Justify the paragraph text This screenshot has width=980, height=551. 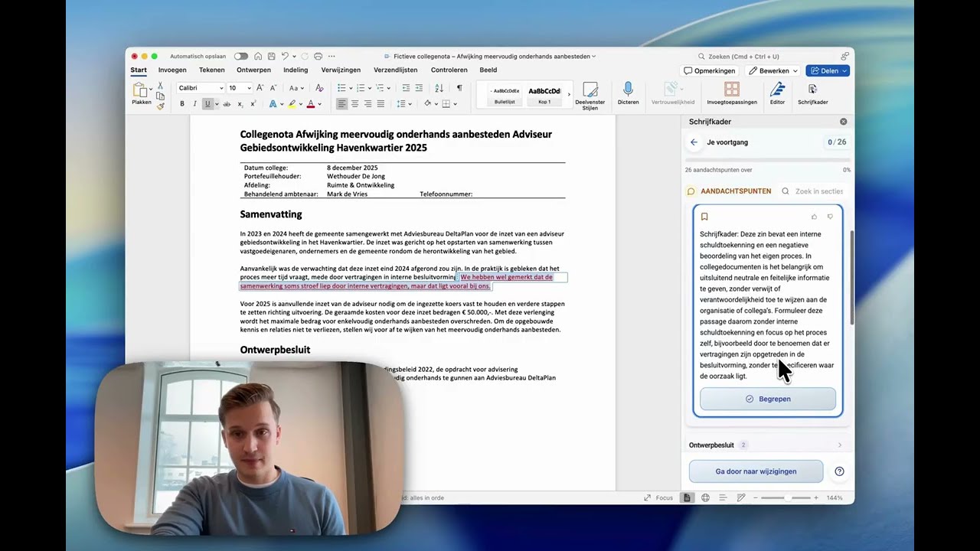click(381, 104)
